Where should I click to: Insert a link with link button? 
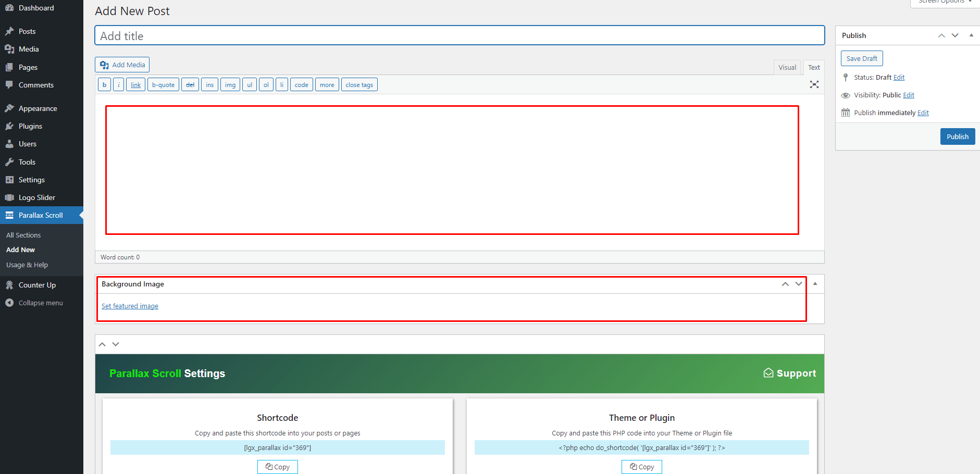[135, 84]
